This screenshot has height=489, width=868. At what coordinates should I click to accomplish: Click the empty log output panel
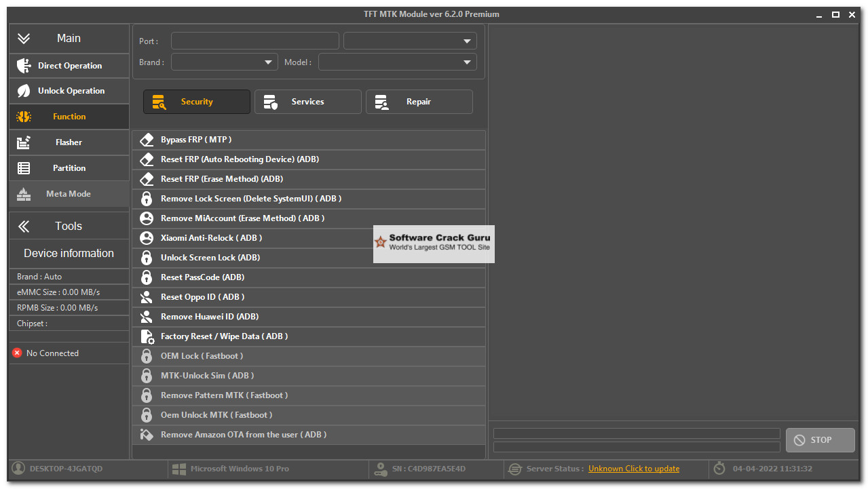[674, 222]
